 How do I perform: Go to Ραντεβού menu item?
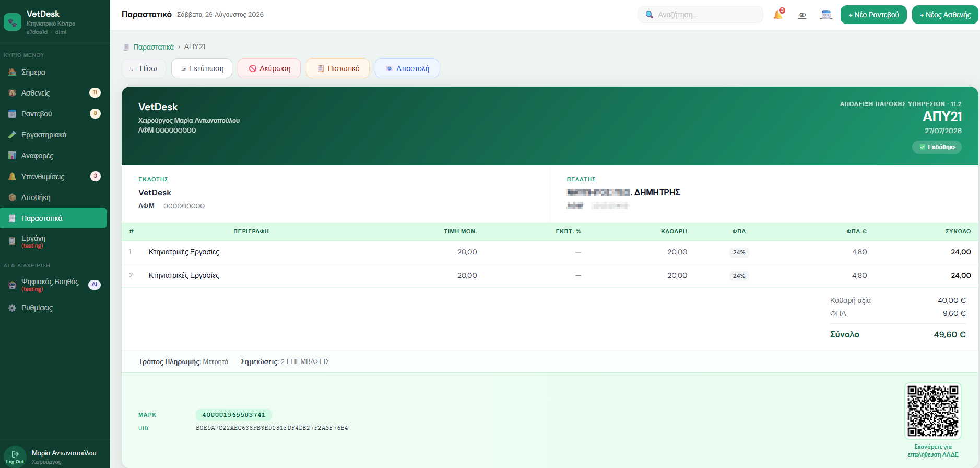tap(53, 114)
